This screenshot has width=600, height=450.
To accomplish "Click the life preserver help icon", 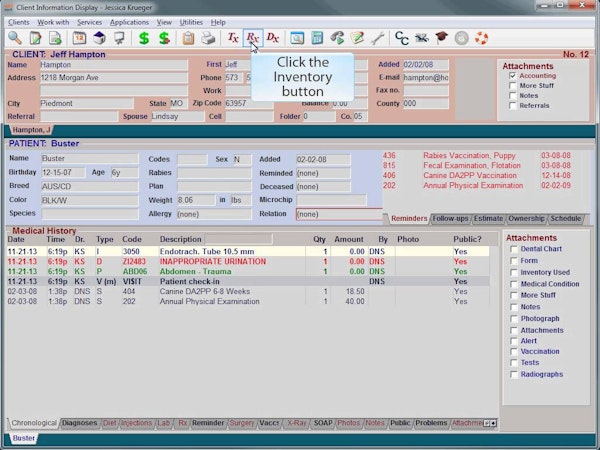I will 481,38.
